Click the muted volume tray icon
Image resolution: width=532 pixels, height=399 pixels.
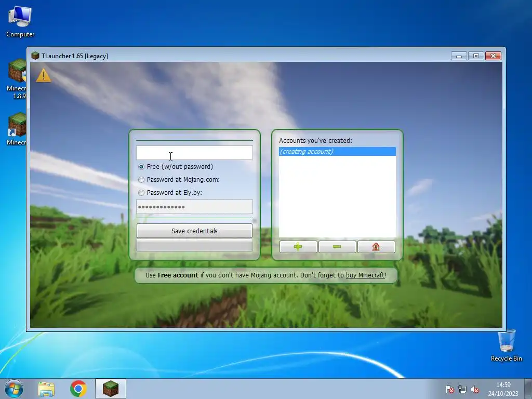pos(475,390)
